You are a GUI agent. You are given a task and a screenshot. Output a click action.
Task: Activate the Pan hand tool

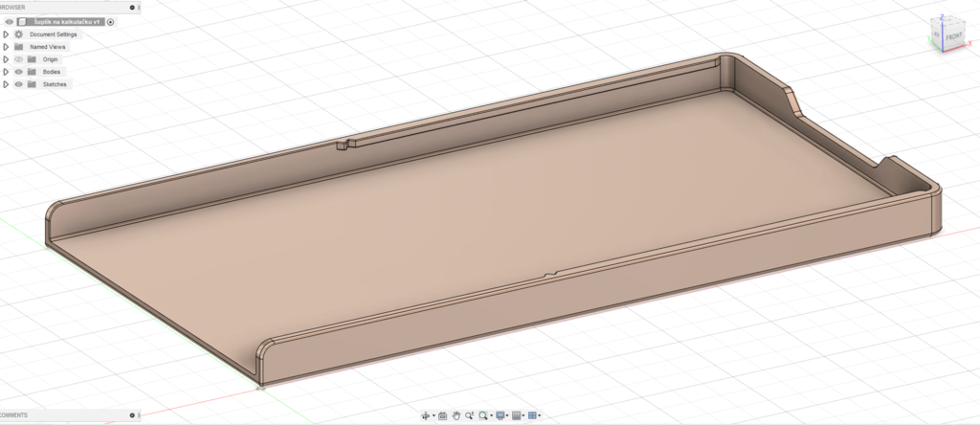tap(457, 415)
